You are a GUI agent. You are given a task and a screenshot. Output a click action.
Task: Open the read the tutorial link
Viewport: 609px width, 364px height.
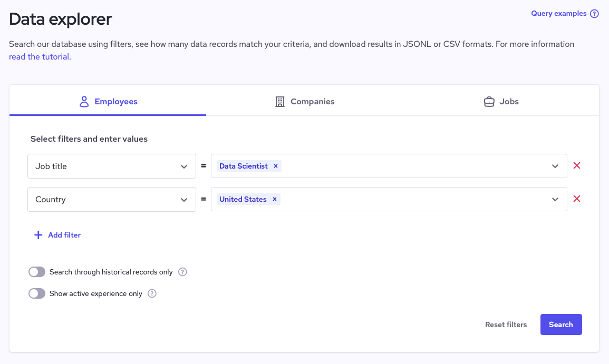tap(39, 57)
